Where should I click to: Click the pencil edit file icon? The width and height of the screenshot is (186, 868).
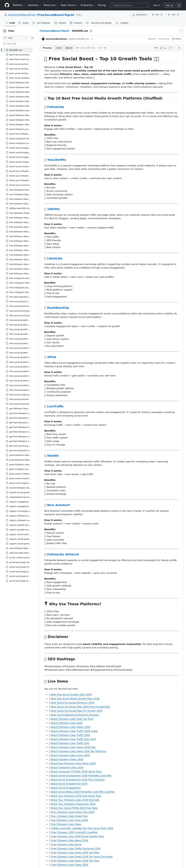(170, 48)
